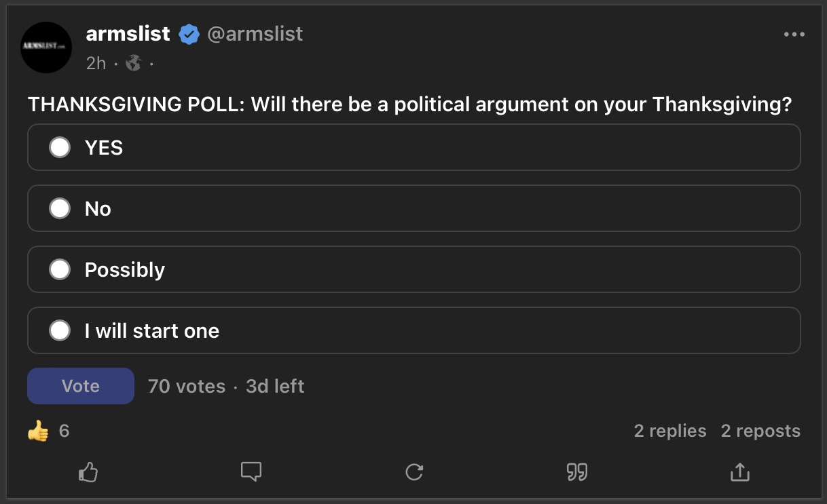This screenshot has height=504, width=827.
Task: Repost using the circular arrow icon
Action: (414, 472)
